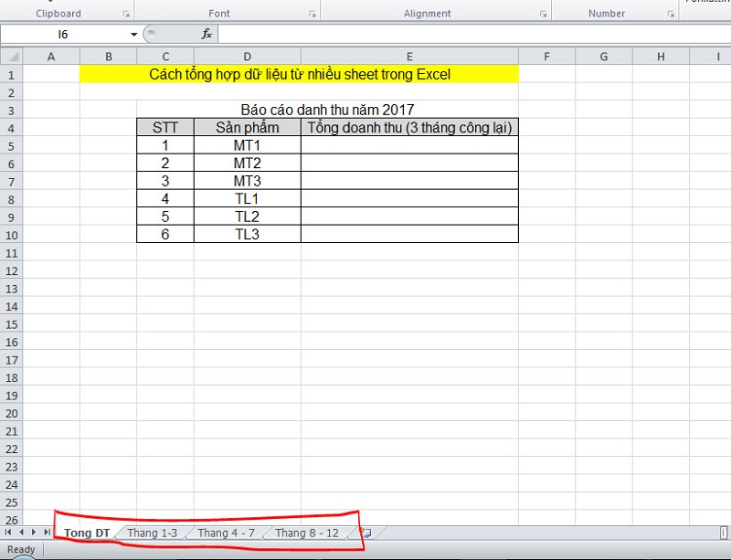Click the 'Báo cáo danh thu năm 2017' cell
731x560 pixels.
tap(327, 110)
